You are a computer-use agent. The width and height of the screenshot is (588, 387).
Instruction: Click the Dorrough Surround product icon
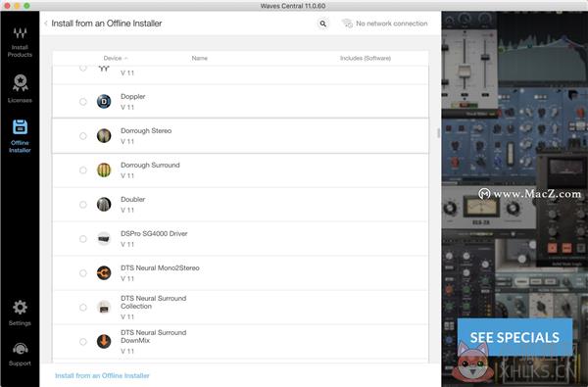(104, 170)
